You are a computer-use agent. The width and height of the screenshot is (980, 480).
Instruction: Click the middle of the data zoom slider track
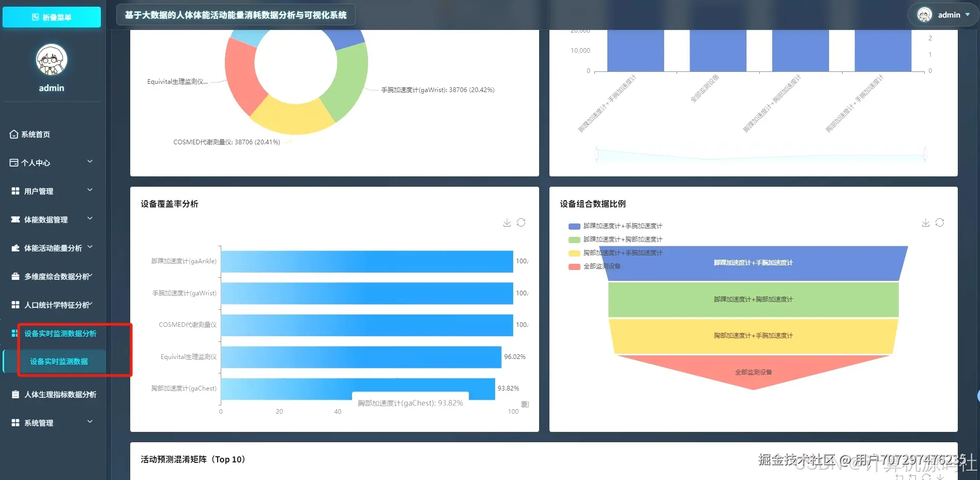(x=761, y=154)
